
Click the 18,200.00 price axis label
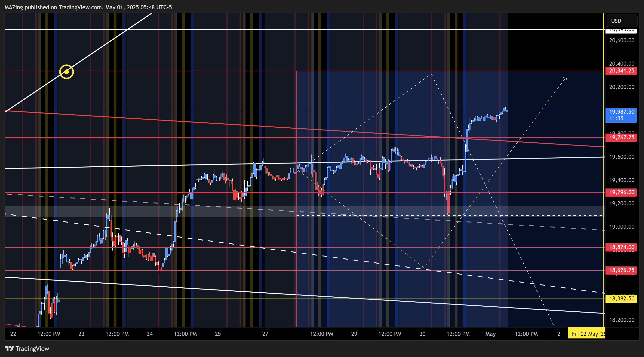pos(622,320)
